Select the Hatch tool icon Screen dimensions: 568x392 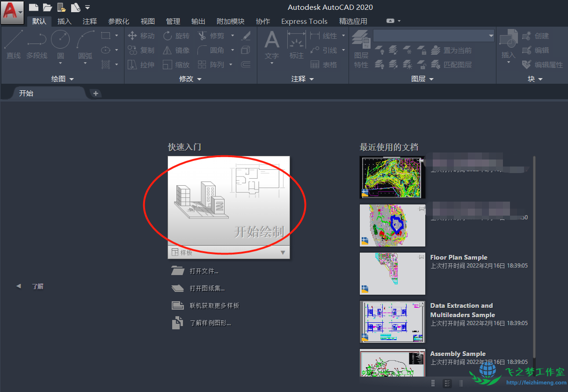106,65
